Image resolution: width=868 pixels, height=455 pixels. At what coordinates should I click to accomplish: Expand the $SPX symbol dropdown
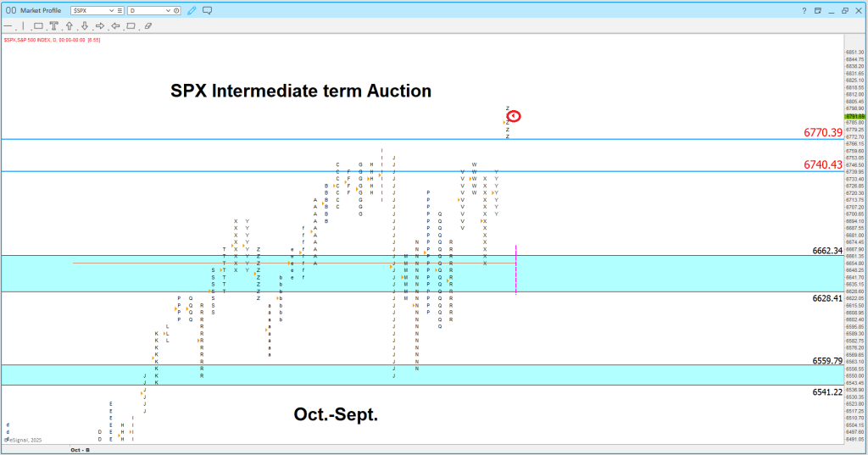[111, 10]
